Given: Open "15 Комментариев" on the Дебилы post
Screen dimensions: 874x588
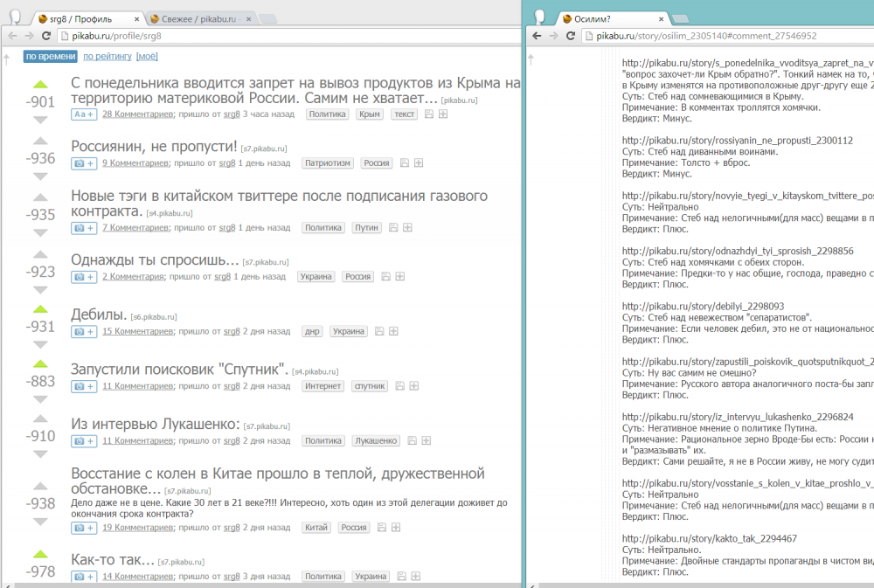Looking at the screenshot, I should [x=136, y=331].
